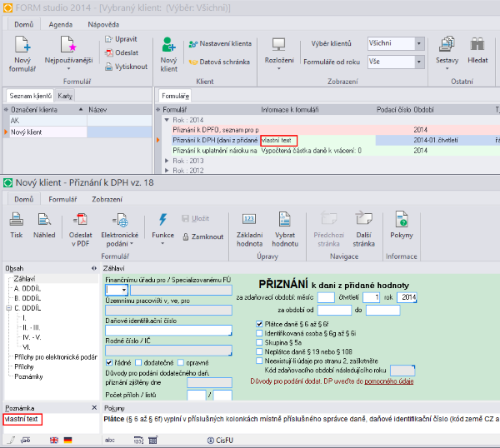
Task: Click the Uložit save icon
Action: [x=185, y=218]
